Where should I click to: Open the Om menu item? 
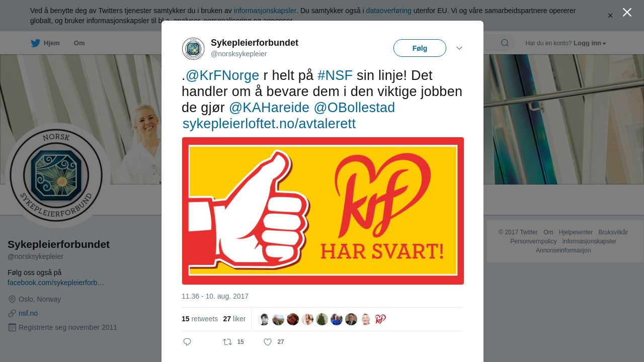point(79,43)
